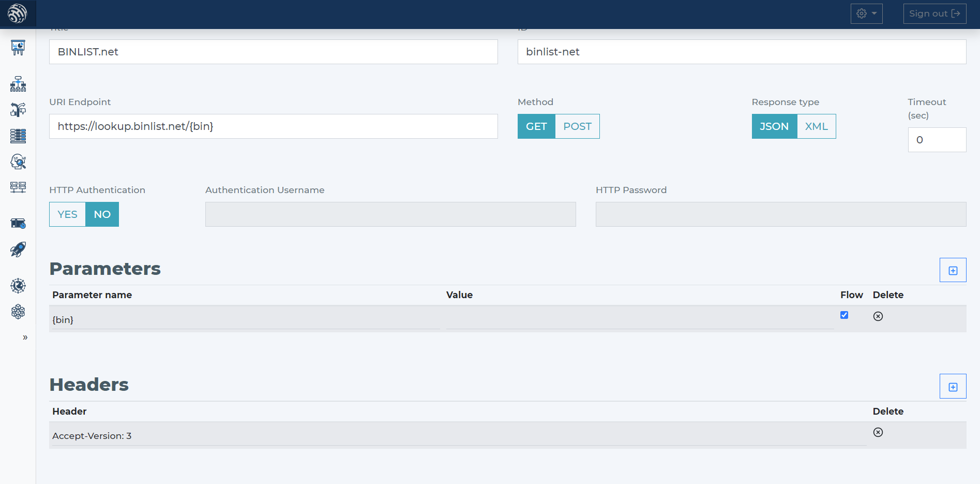Delete the Accept-Version header row
Viewport: 980px width, 484px height.
click(878, 432)
